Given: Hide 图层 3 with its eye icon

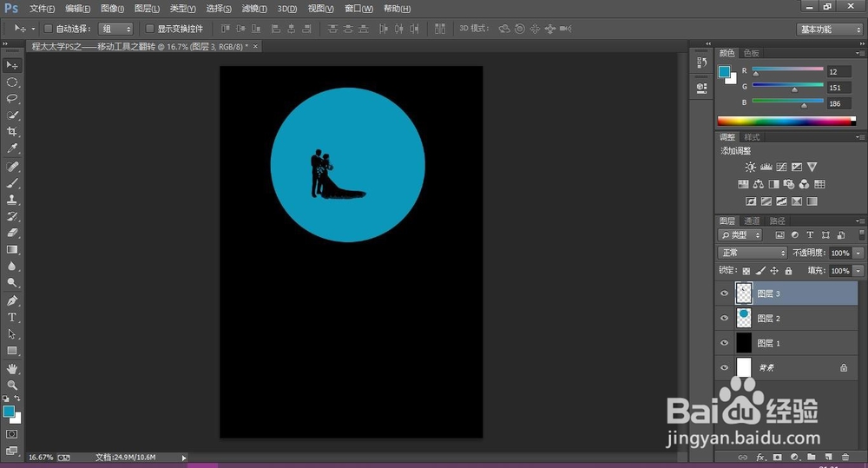Looking at the screenshot, I should coord(724,293).
